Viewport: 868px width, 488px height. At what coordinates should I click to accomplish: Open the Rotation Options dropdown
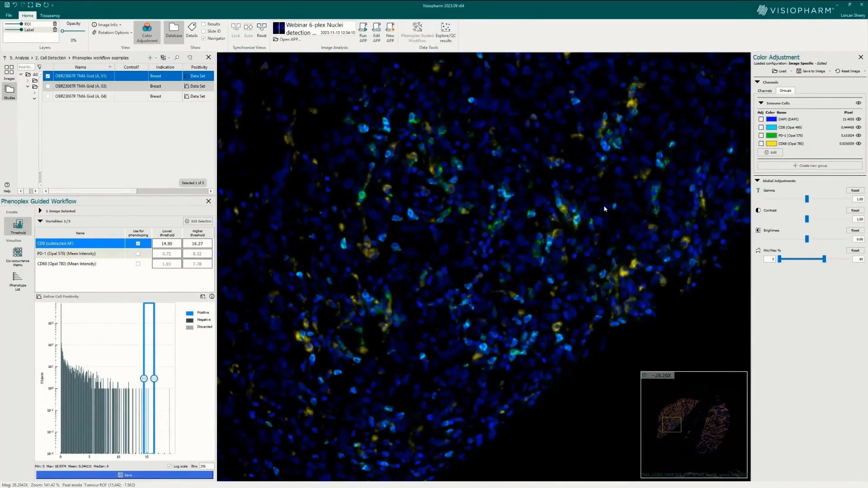coord(112,33)
